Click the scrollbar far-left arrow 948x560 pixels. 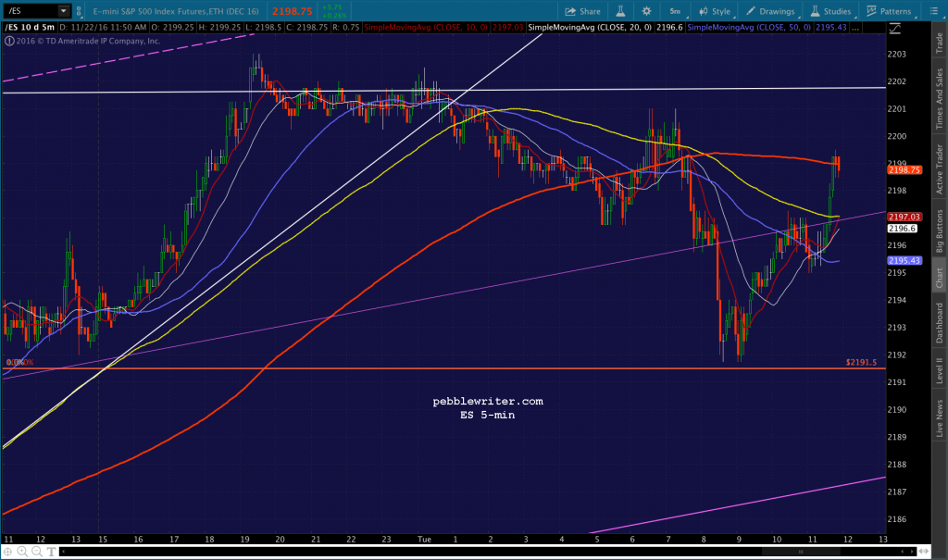click(x=63, y=552)
